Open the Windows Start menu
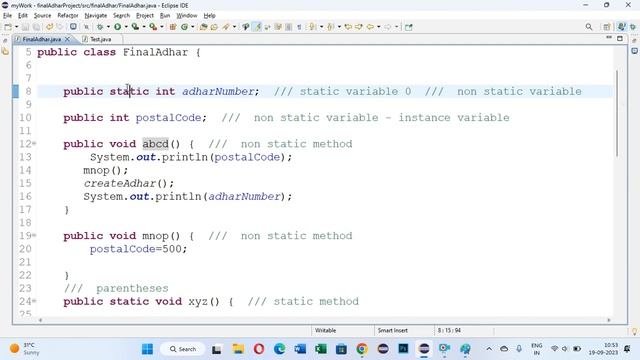The height and width of the screenshot is (360, 640). pos(147,349)
